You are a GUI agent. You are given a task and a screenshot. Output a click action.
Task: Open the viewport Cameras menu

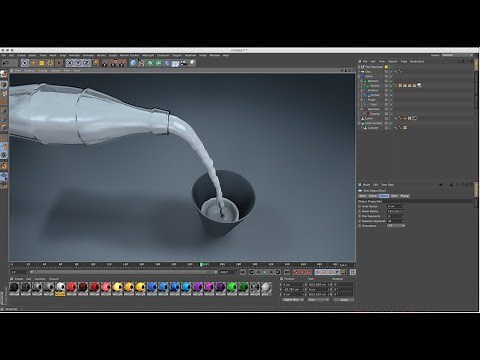pos(29,70)
